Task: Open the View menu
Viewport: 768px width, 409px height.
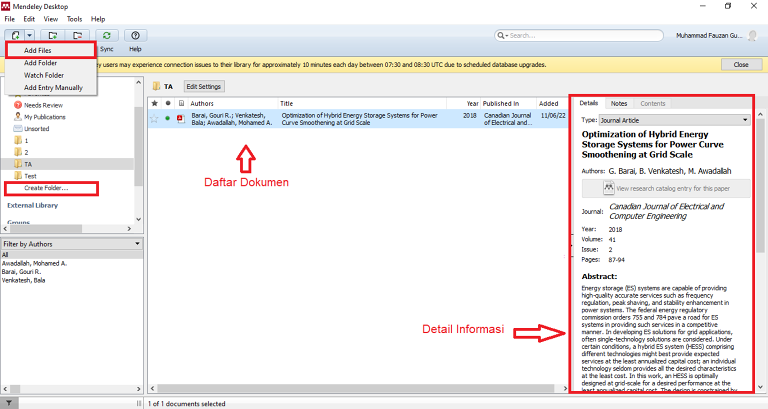Action: point(50,19)
